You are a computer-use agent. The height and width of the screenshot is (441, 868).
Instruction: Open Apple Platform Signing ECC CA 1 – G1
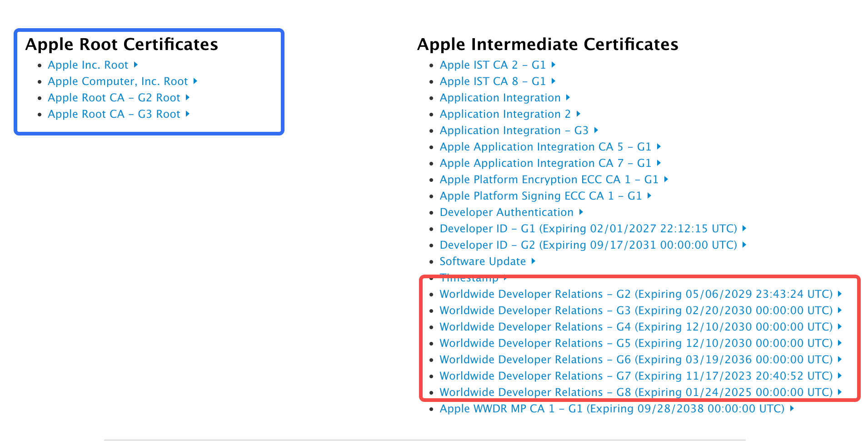pos(541,196)
